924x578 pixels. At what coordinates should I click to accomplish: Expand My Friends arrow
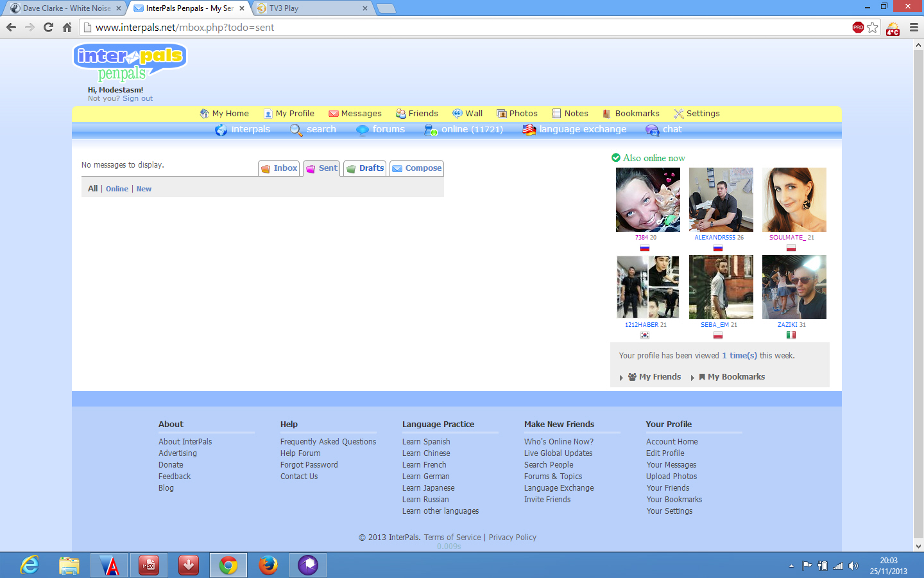621,378
